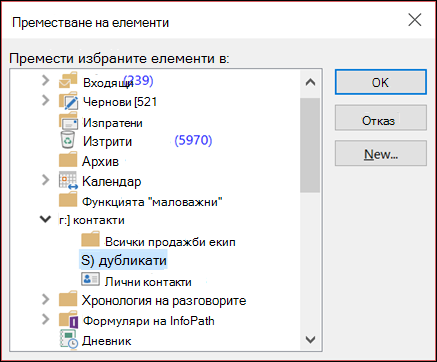The height and width of the screenshot is (362, 437).
Task: Expand Хронология на разговорите folder
Action: [45, 299]
